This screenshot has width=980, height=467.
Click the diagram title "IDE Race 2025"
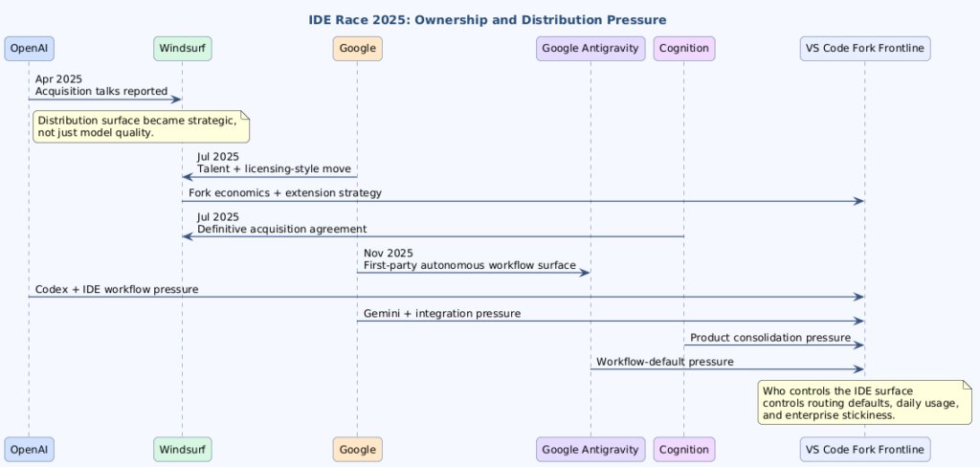pos(488,19)
